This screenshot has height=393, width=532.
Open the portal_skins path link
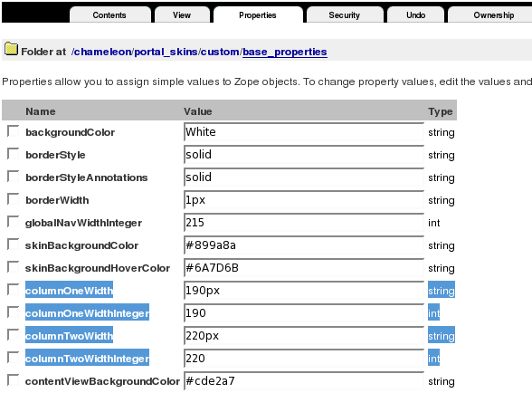tap(166, 52)
